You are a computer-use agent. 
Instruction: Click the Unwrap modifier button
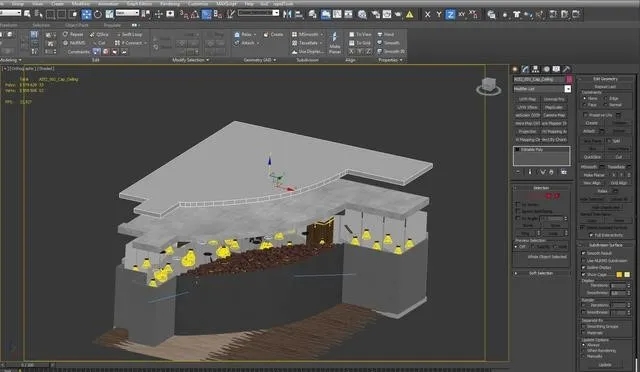pyautogui.click(x=554, y=99)
